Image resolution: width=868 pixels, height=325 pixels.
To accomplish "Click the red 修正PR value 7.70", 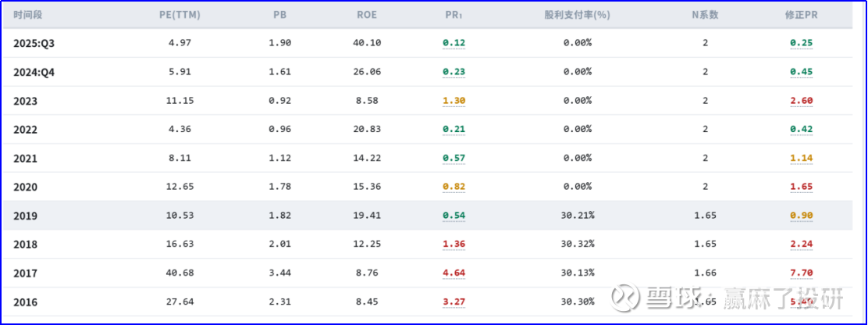I will [801, 273].
